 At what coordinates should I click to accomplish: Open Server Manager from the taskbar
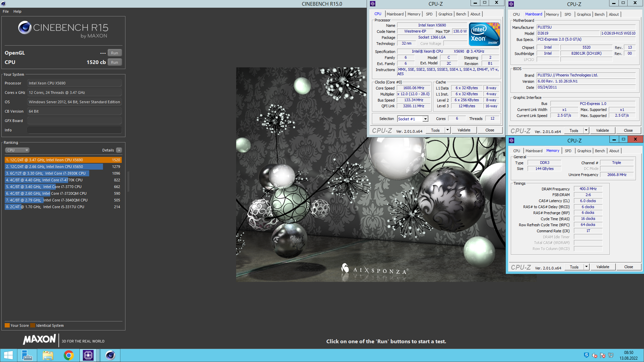point(27,355)
